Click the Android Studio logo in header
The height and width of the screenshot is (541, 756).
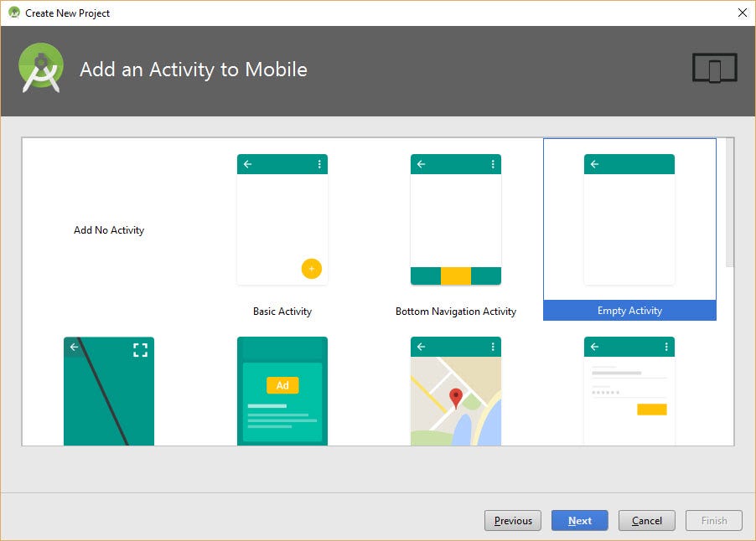point(41,68)
